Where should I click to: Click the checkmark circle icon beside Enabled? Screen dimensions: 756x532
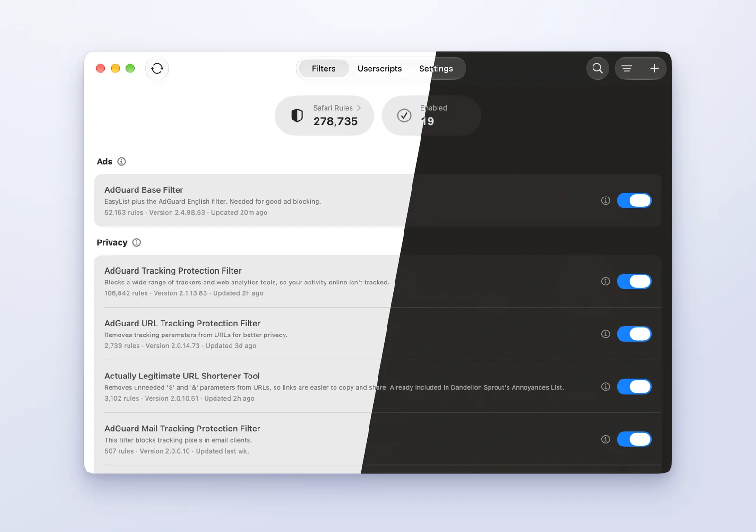[404, 115]
